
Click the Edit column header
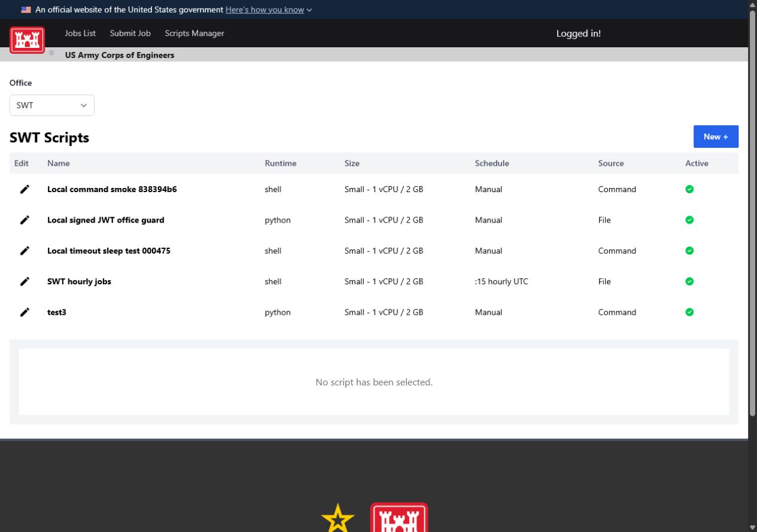pyautogui.click(x=22, y=163)
